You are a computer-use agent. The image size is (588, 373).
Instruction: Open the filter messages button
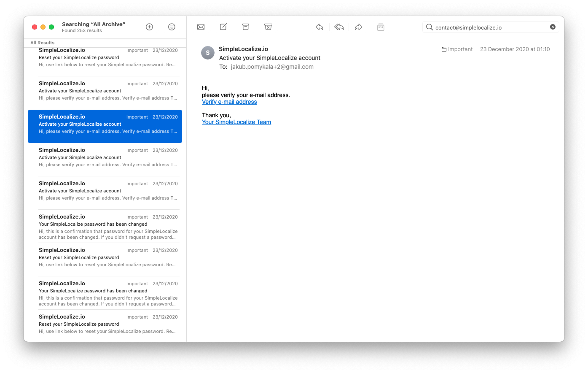(x=172, y=27)
